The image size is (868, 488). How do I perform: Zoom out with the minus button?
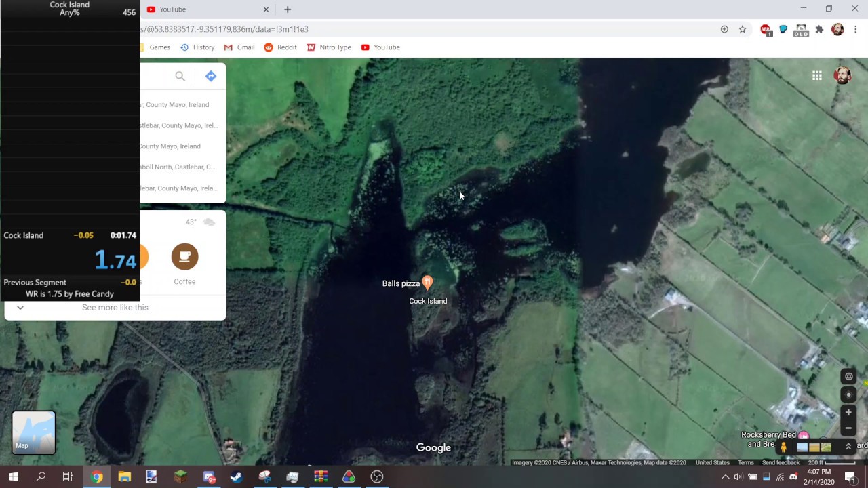tap(848, 428)
